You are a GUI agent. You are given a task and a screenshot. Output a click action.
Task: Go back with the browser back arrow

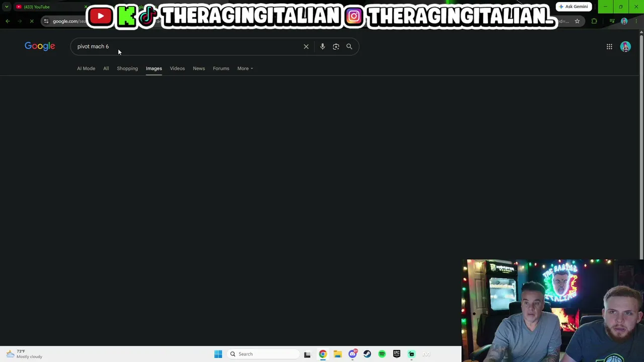(x=8, y=21)
